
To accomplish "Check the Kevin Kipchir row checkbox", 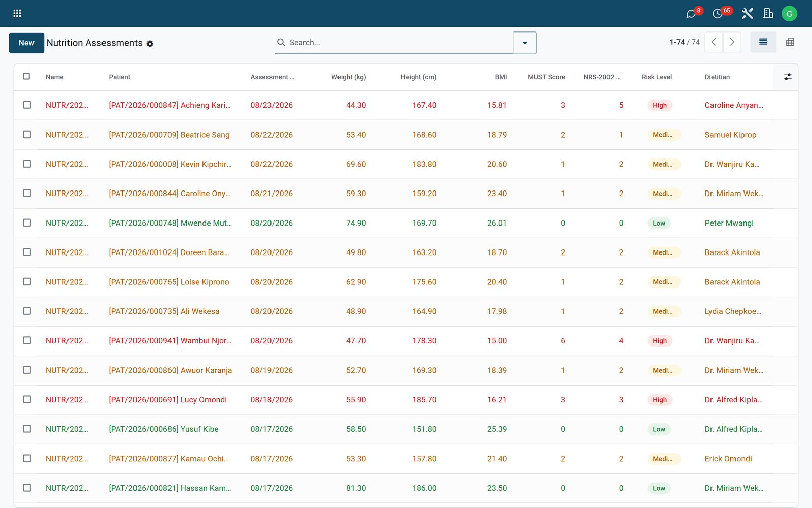I will point(27,164).
